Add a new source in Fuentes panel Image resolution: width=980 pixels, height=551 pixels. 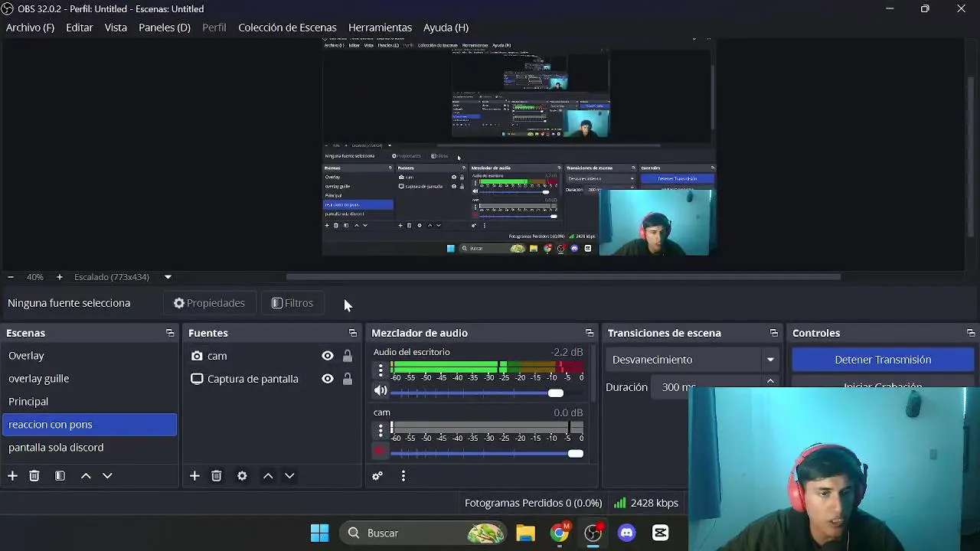[194, 476]
